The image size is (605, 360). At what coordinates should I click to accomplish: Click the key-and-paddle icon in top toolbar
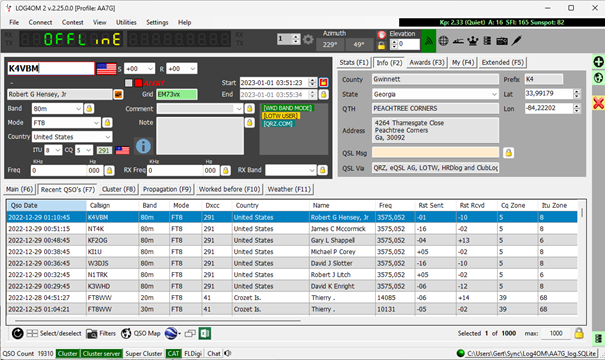[458, 41]
